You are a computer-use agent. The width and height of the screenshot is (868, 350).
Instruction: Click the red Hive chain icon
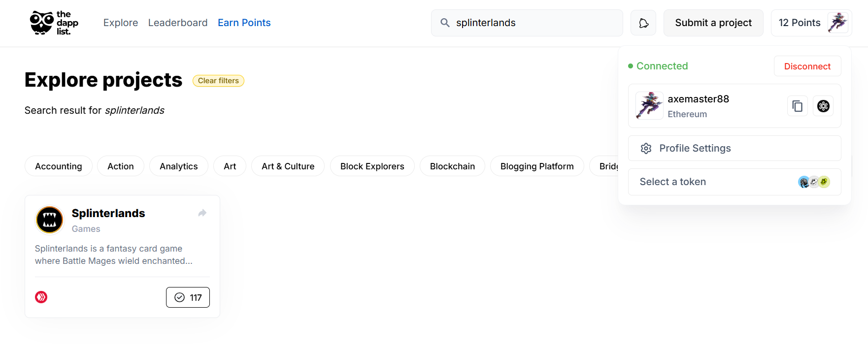tap(41, 297)
